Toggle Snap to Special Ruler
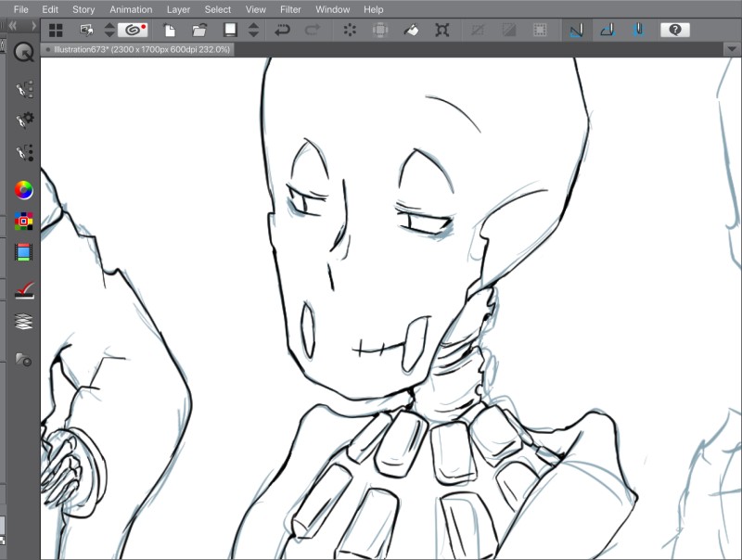742x560 pixels. tap(608, 31)
